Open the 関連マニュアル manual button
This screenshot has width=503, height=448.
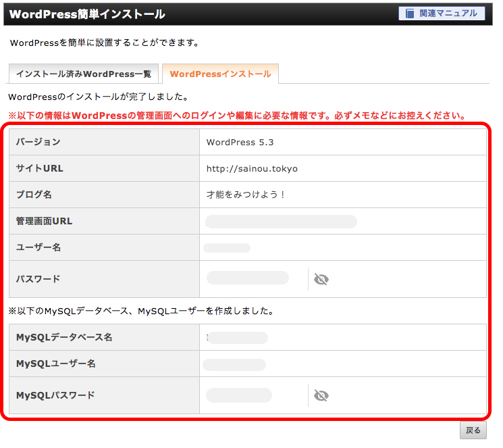coord(442,14)
